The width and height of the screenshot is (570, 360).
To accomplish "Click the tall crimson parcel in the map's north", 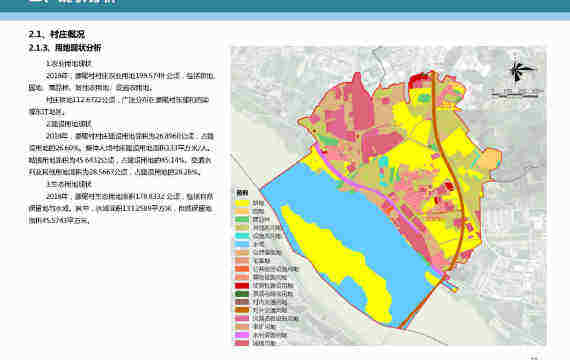I will (359, 102).
